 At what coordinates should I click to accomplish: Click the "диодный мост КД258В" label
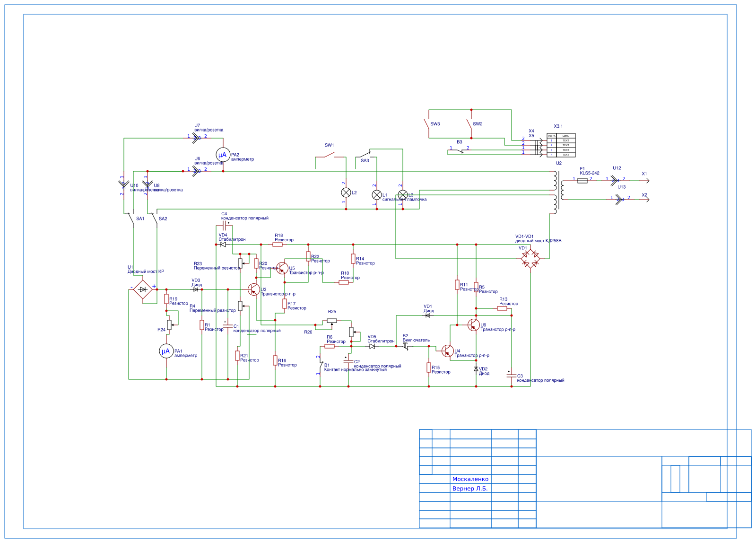pyautogui.click(x=539, y=241)
